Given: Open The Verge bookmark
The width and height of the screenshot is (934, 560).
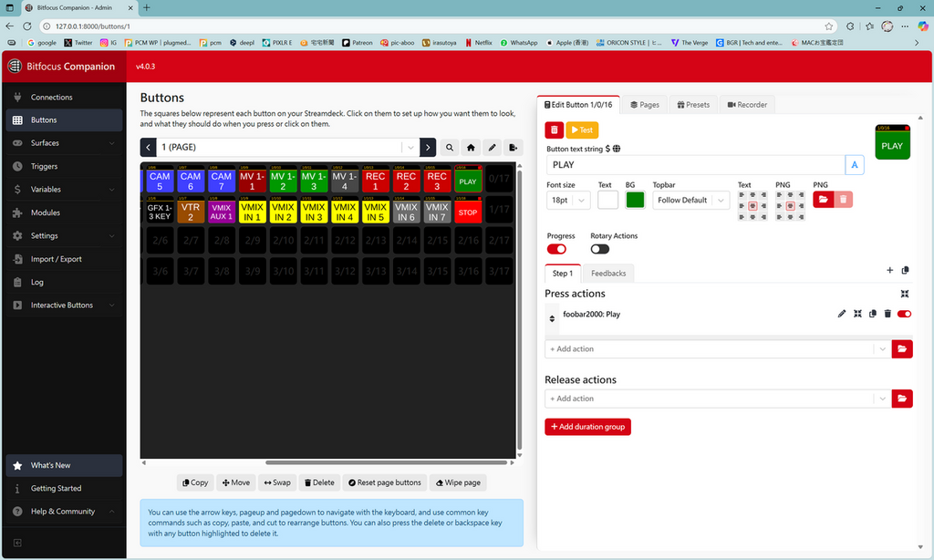Looking at the screenshot, I should [x=690, y=43].
